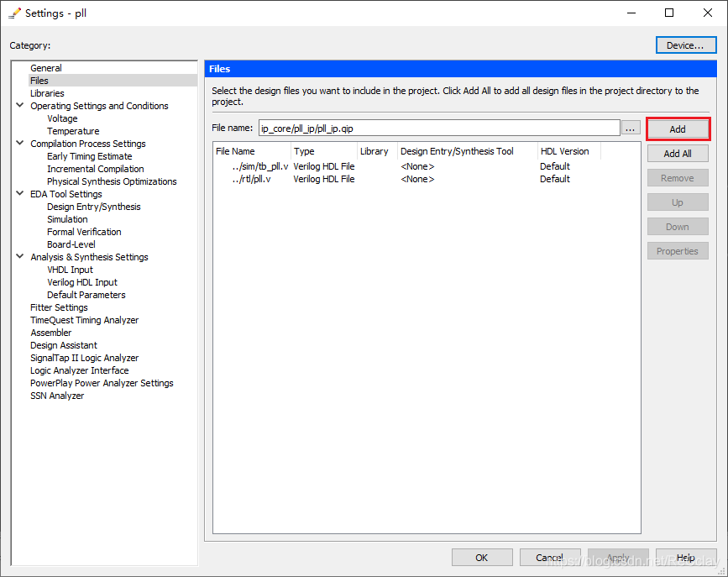728x577 pixels.
Task: Open Fitter Settings
Action: [59, 307]
